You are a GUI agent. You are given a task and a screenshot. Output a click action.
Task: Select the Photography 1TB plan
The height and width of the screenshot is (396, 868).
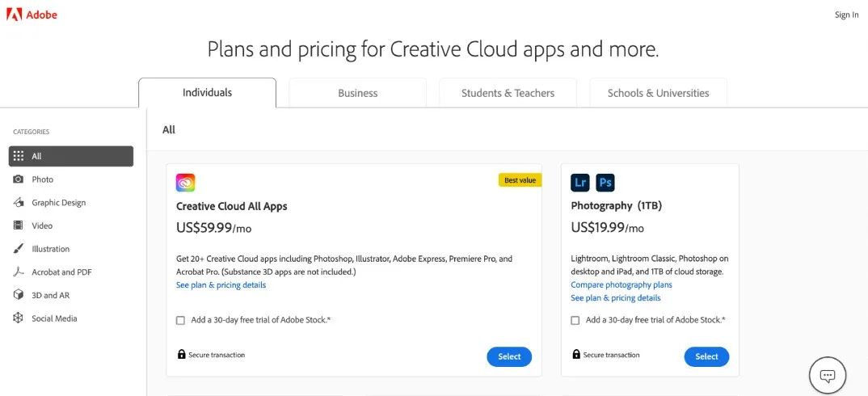(706, 356)
